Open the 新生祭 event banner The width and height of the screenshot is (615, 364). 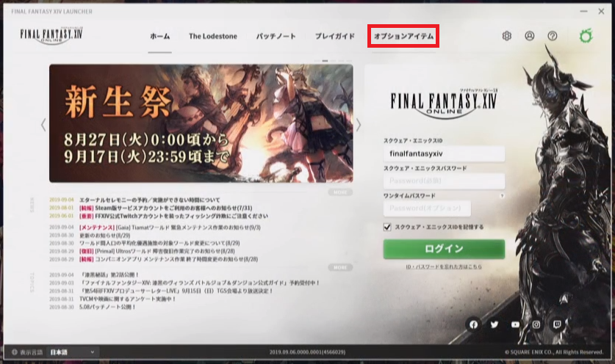click(x=201, y=123)
